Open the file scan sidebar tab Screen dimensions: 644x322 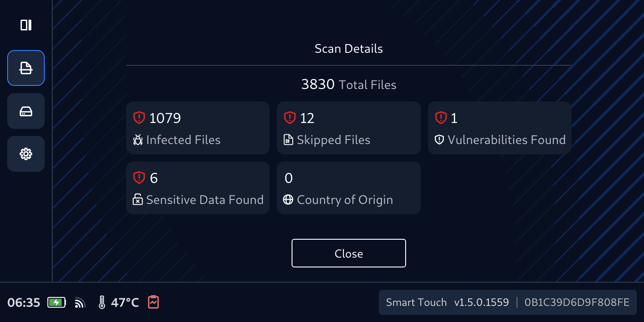tap(26, 68)
